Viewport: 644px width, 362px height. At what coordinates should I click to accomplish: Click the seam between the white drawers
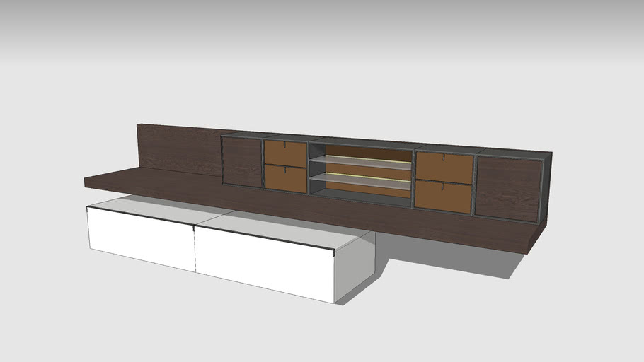(195, 249)
